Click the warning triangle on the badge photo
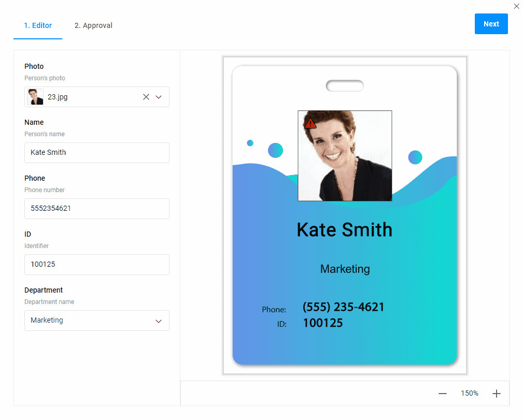523x420 pixels. click(310, 123)
